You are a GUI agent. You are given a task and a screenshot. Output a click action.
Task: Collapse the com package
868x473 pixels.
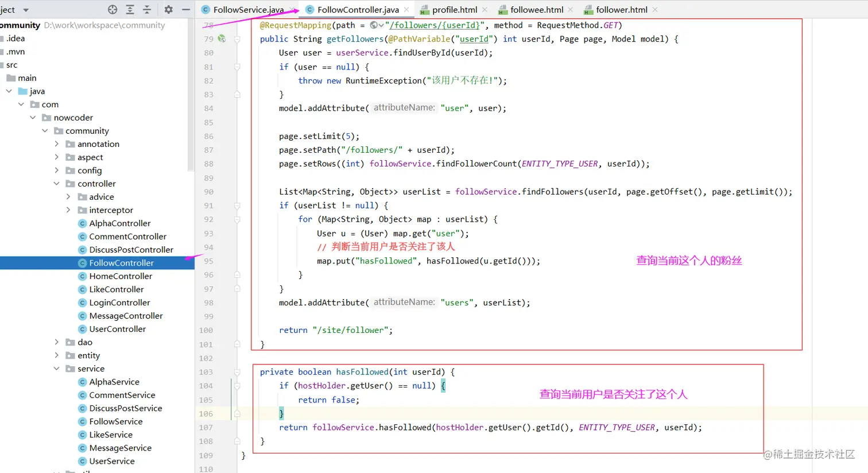coord(21,104)
